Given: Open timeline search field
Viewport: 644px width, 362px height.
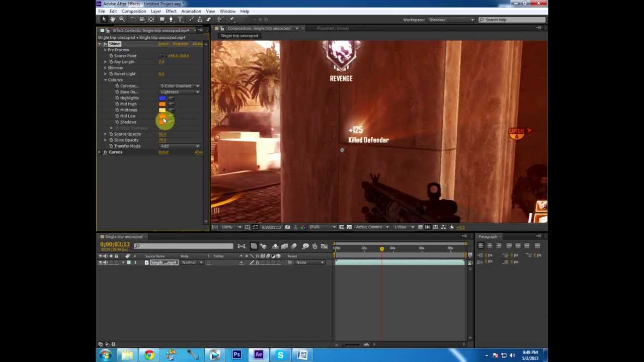Looking at the screenshot, I should [184, 246].
